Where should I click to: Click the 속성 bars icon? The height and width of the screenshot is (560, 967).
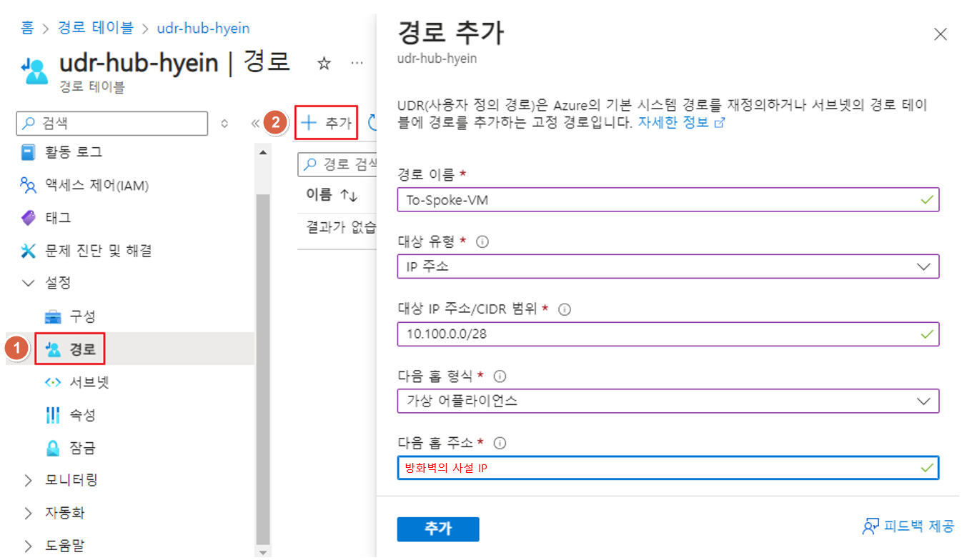pyautogui.click(x=54, y=415)
